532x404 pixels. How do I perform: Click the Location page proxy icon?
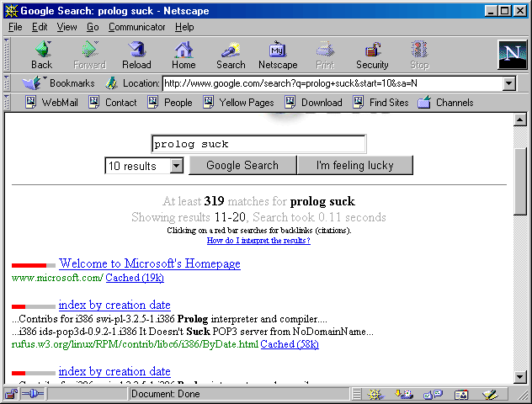[x=111, y=83]
